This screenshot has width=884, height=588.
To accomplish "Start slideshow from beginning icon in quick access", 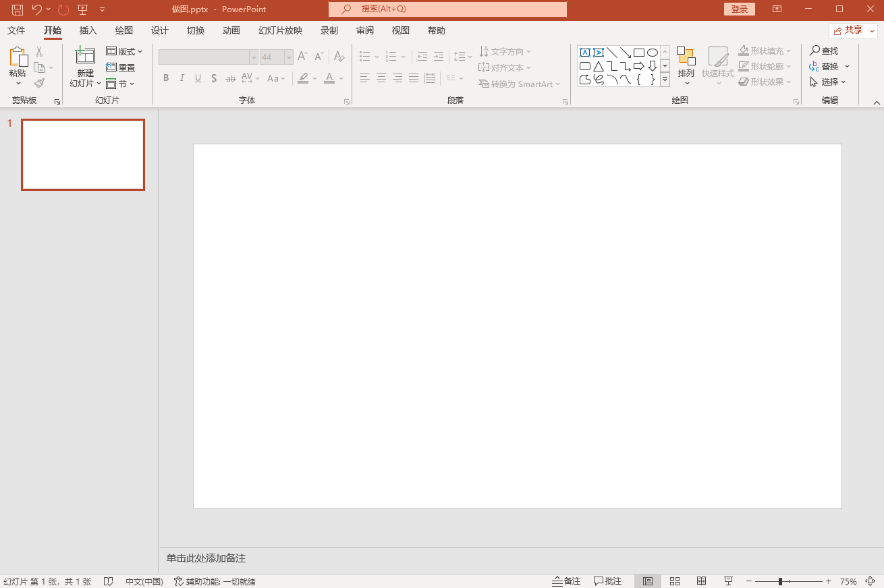I will tap(83, 9).
